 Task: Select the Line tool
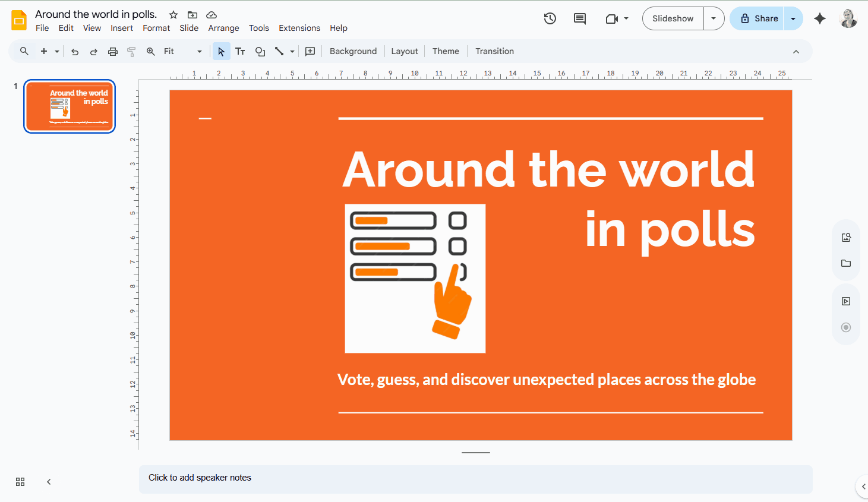[279, 51]
